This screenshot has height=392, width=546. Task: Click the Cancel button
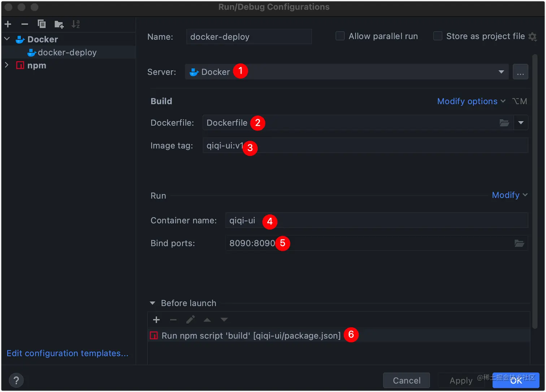407,380
